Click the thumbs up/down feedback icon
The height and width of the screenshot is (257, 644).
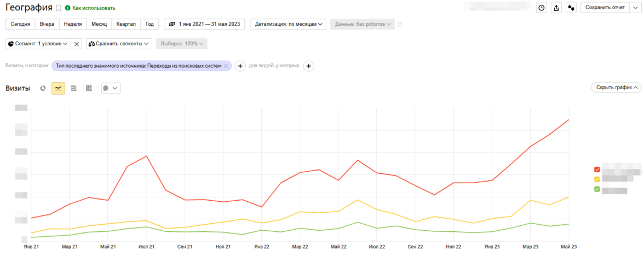point(571,8)
